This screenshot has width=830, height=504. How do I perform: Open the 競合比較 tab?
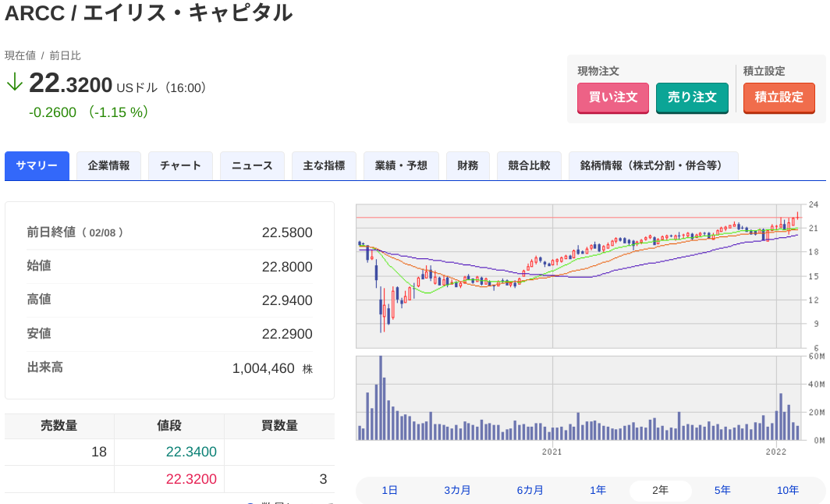[529, 165]
